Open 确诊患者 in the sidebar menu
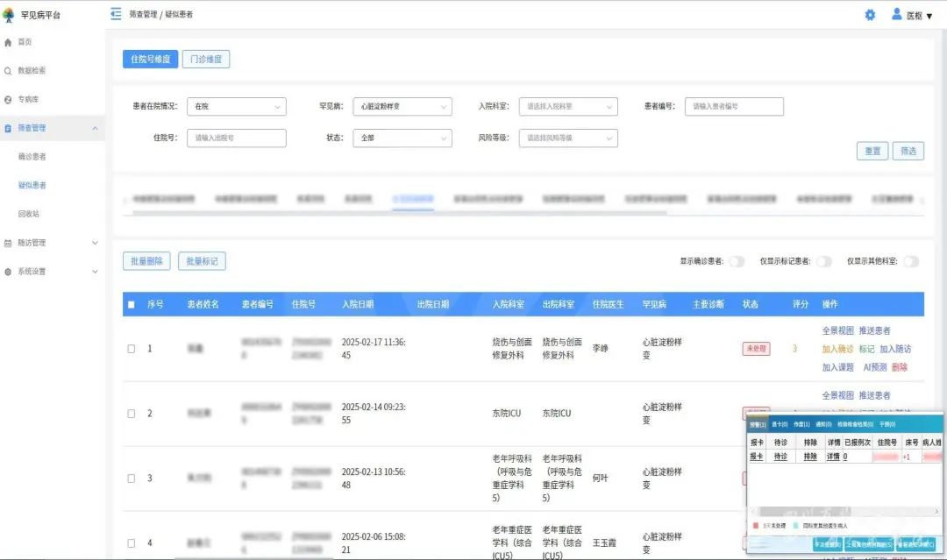Screen dimensions: 947x560 pyautogui.click(x=32, y=157)
